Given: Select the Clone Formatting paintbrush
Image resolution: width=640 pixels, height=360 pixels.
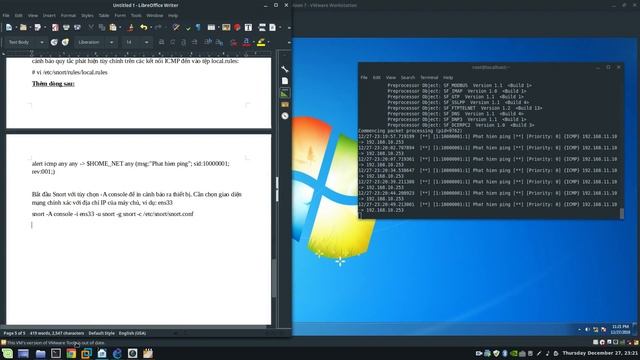Looking at the screenshot, I should pos(131,27).
